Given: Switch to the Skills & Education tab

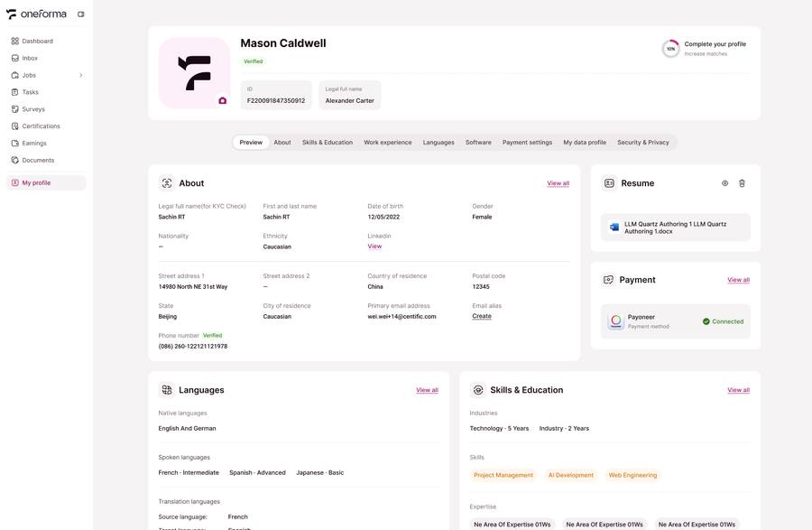Looking at the screenshot, I should click(x=328, y=143).
